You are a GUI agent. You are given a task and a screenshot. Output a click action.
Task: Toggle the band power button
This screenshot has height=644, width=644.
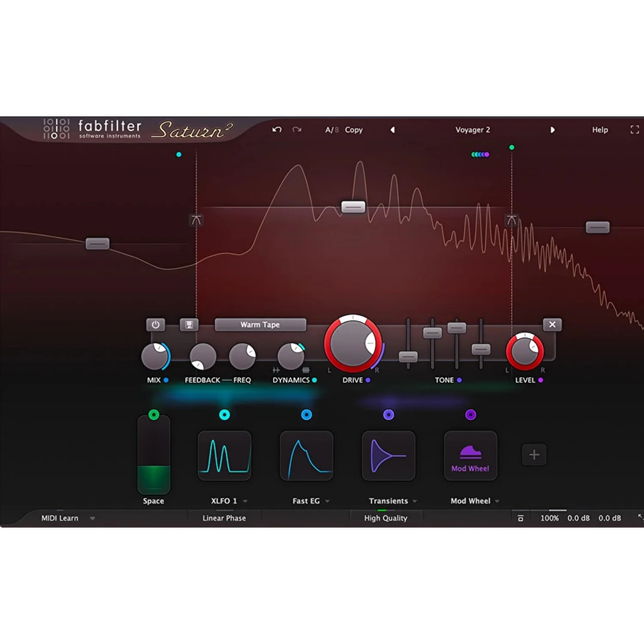click(155, 325)
